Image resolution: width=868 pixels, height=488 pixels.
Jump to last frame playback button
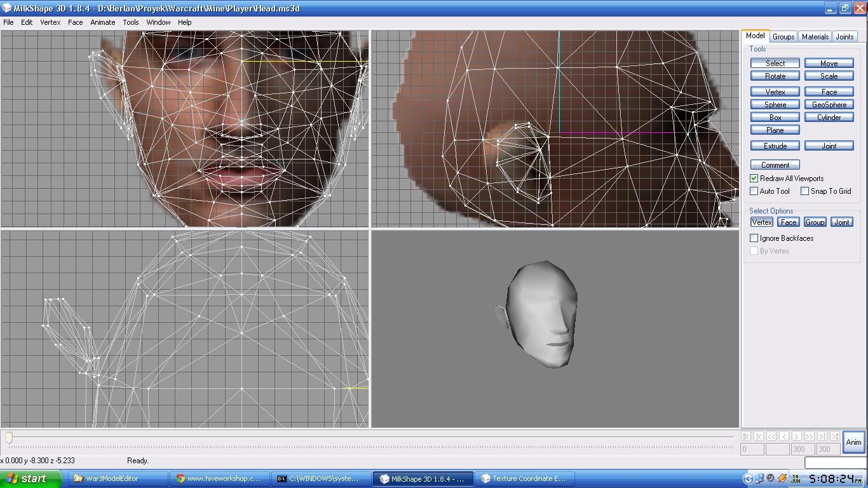point(835,437)
